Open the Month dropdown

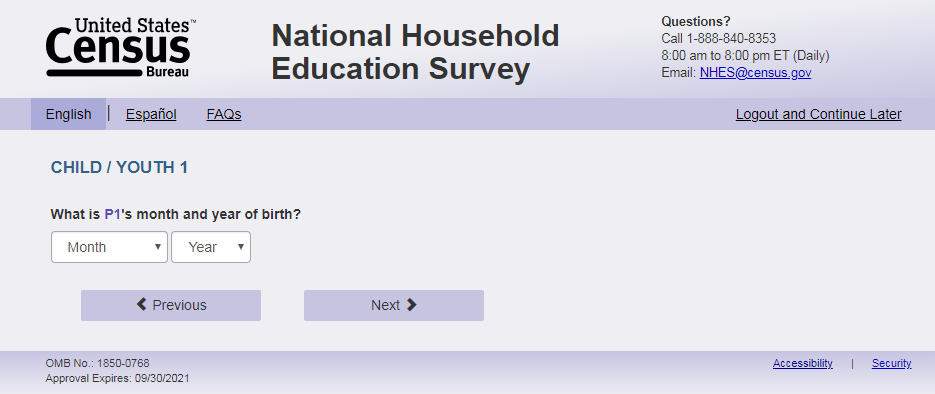(109, 247)
